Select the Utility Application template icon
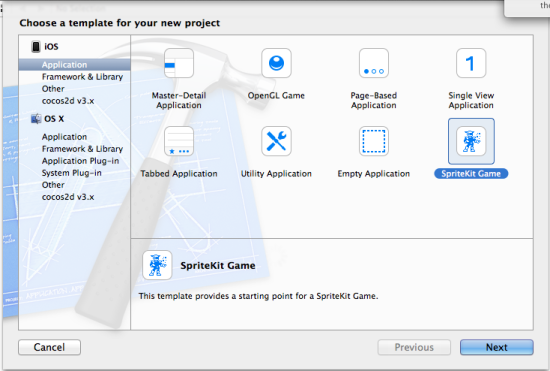Viewport: 550px width, 371px height. pos(276,141)
